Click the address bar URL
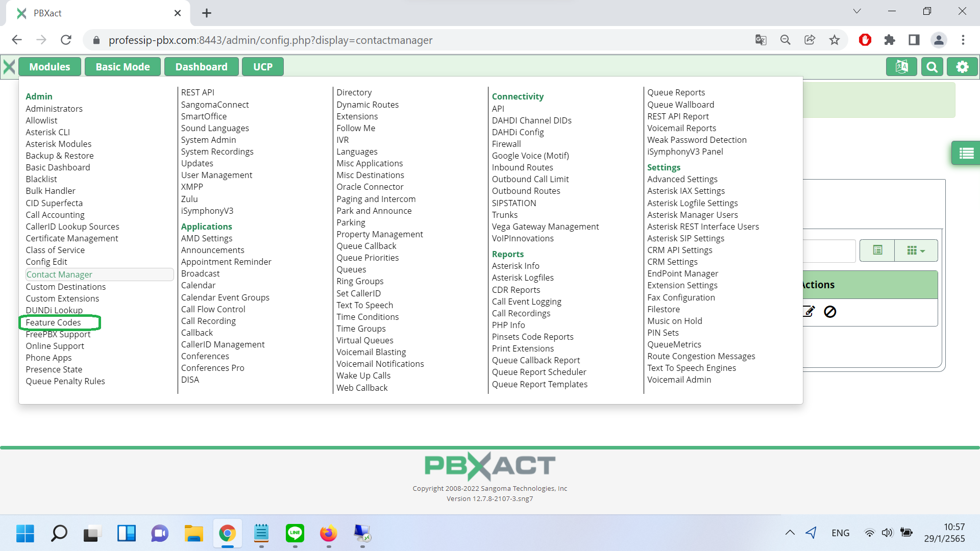980x551 pixels. click(271, 40)
